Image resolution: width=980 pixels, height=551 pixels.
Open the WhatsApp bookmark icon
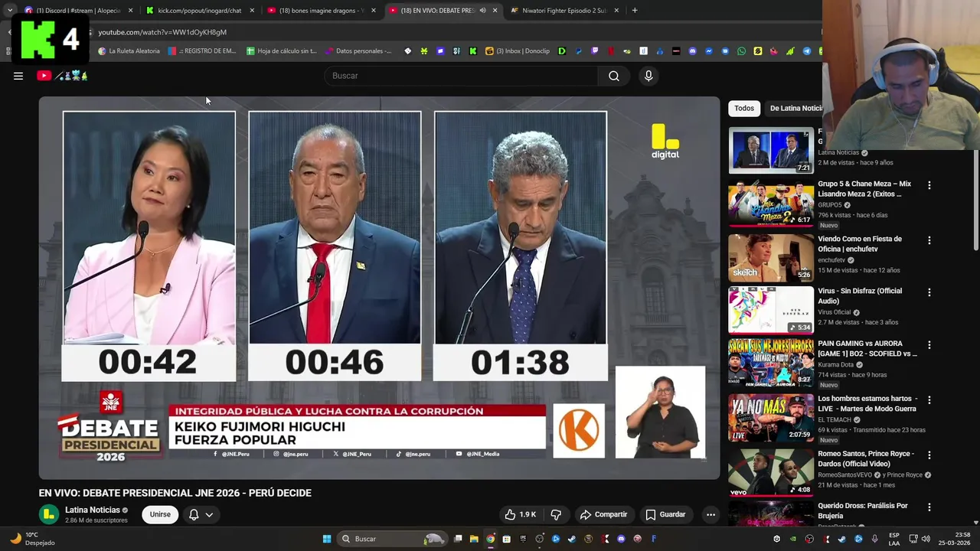741,51
